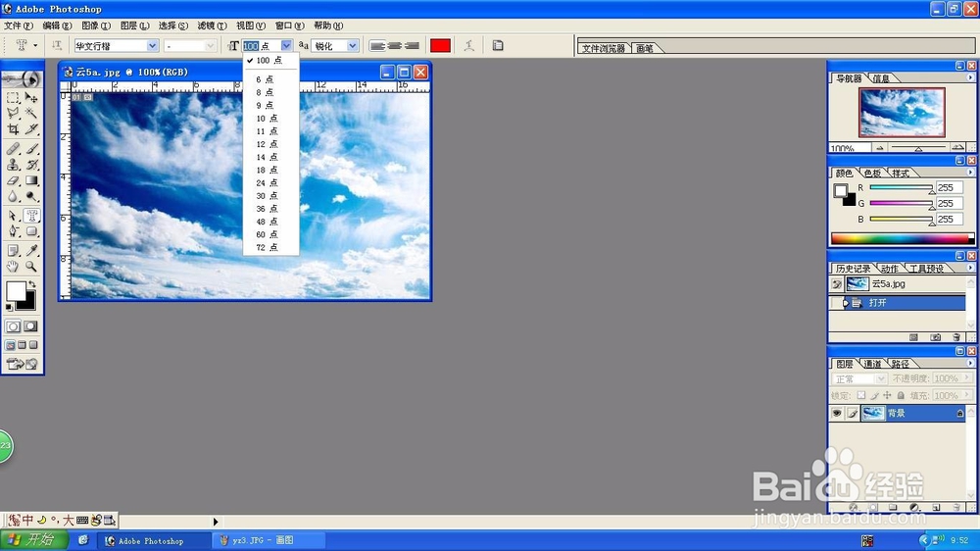This screenshot has height=551, width=980.
Task: Select left align text button
Action: click(377, 46)
